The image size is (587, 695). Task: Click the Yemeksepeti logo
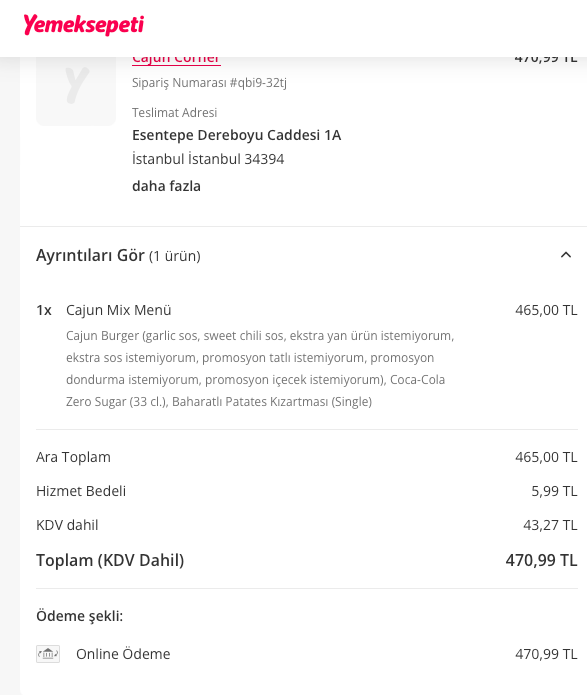84,25
